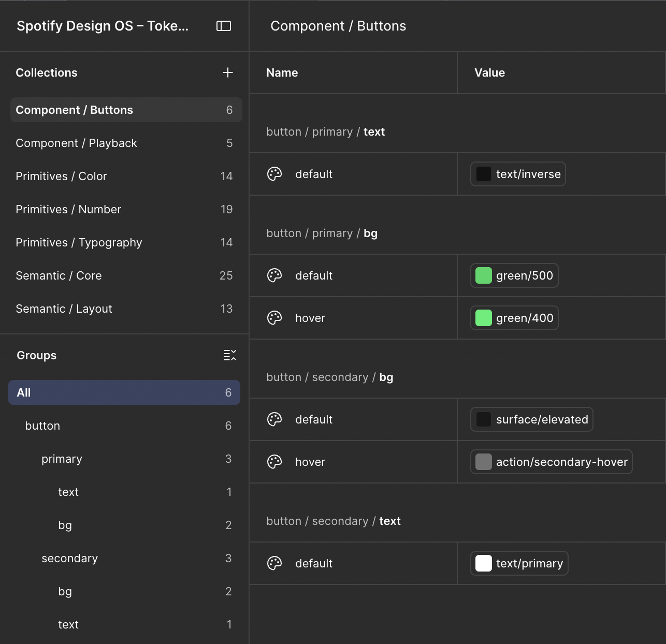Click the green/400 color swatch

[x=483, y=318]
